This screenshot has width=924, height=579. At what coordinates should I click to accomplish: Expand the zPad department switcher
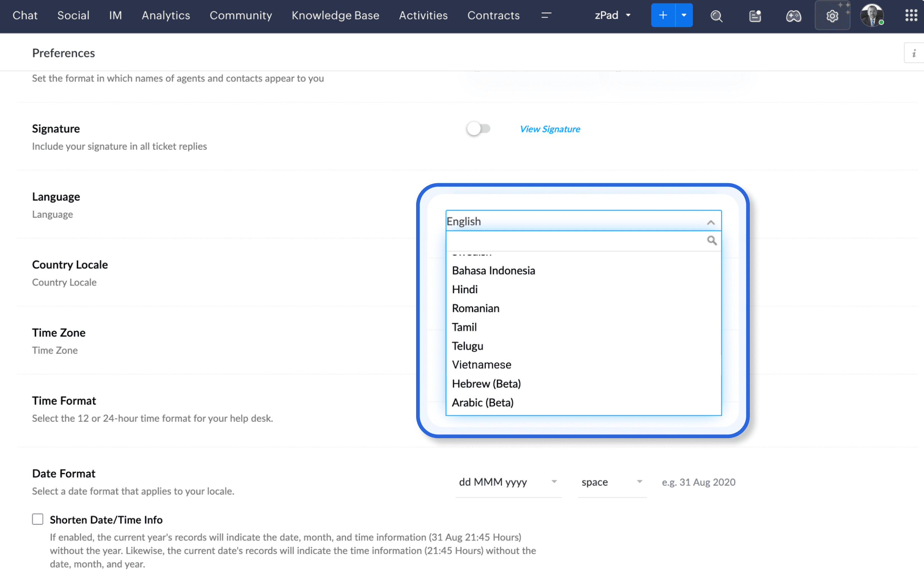click(612, 15)
